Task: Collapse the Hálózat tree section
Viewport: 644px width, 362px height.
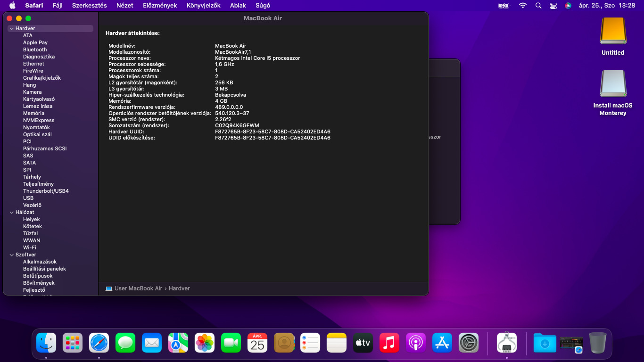Action: (11, 213)
